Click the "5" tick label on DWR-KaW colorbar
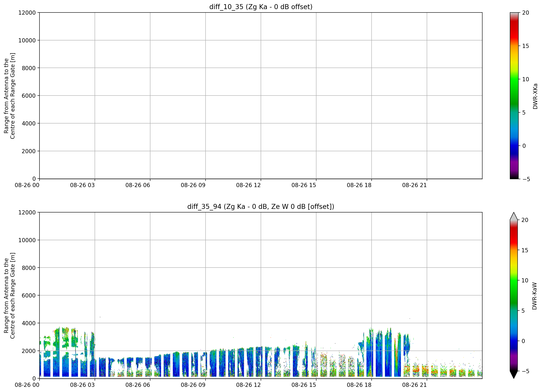This screenshot has height=392, width=542. [523, 311]
